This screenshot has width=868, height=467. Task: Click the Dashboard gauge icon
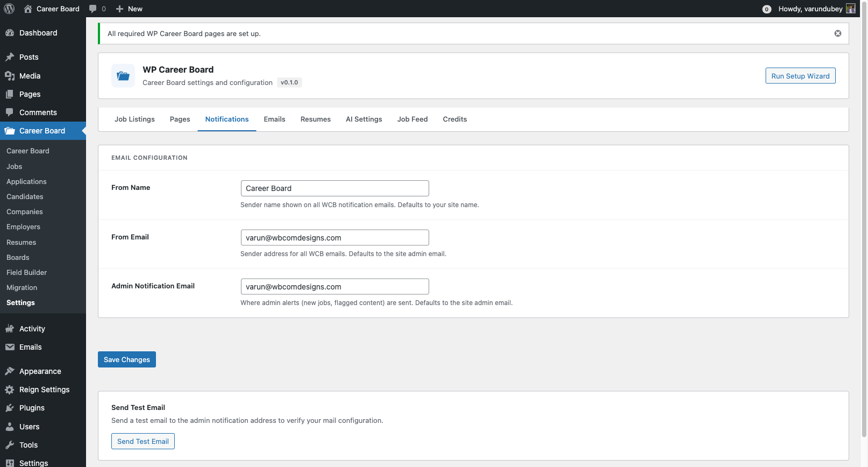pyautogui.click(x=10, y=33)
